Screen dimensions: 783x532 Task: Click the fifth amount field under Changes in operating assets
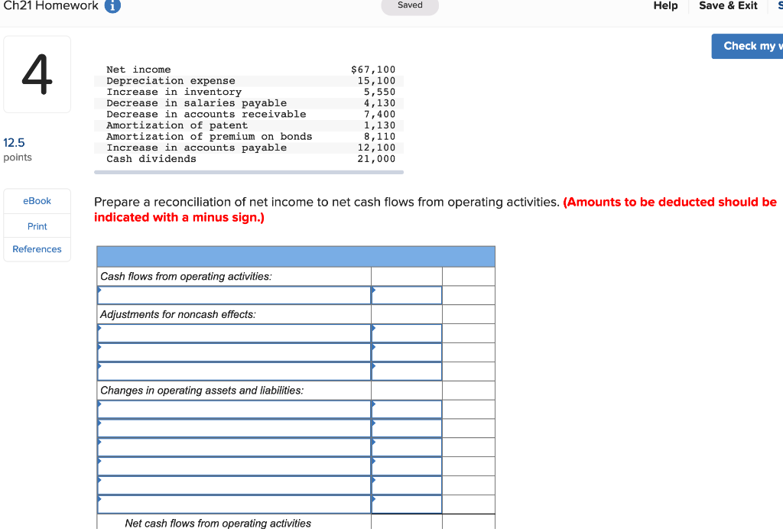(x=407, y=485)
